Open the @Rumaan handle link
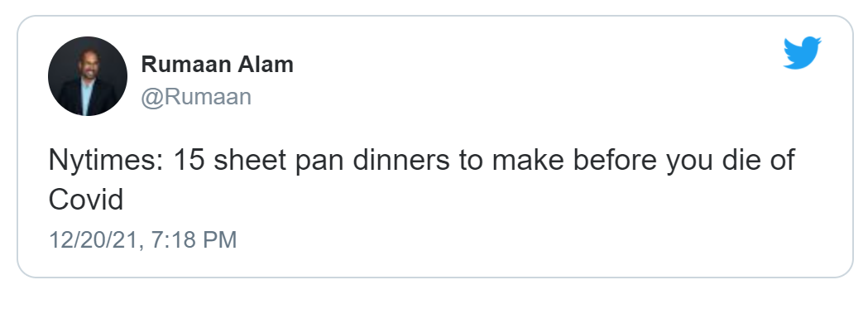This screenshot has height=309, width=868. point(196,97)
